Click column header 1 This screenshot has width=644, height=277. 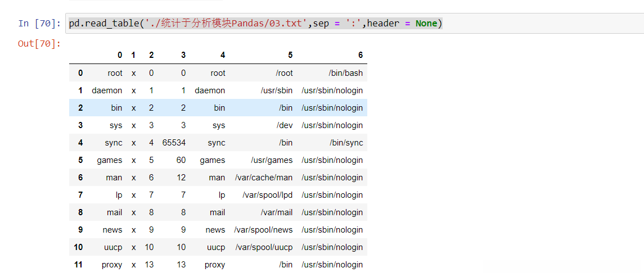click(133, 55)
